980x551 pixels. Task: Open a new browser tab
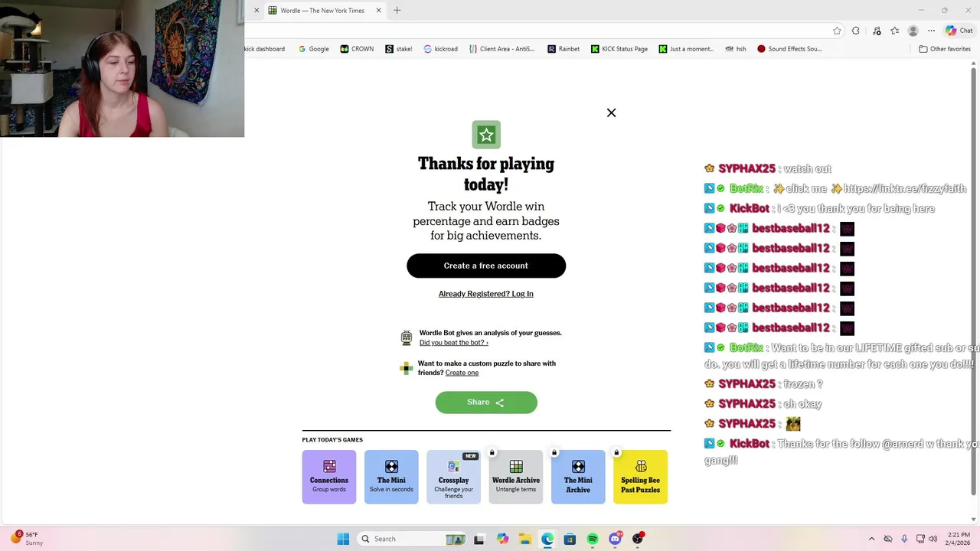pyautogui.click(x=397, y=11)
